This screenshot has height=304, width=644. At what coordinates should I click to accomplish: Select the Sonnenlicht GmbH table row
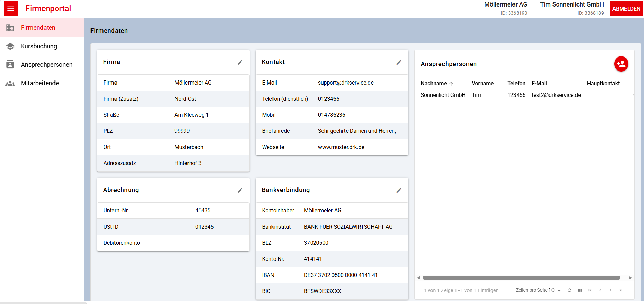[524, 95]
